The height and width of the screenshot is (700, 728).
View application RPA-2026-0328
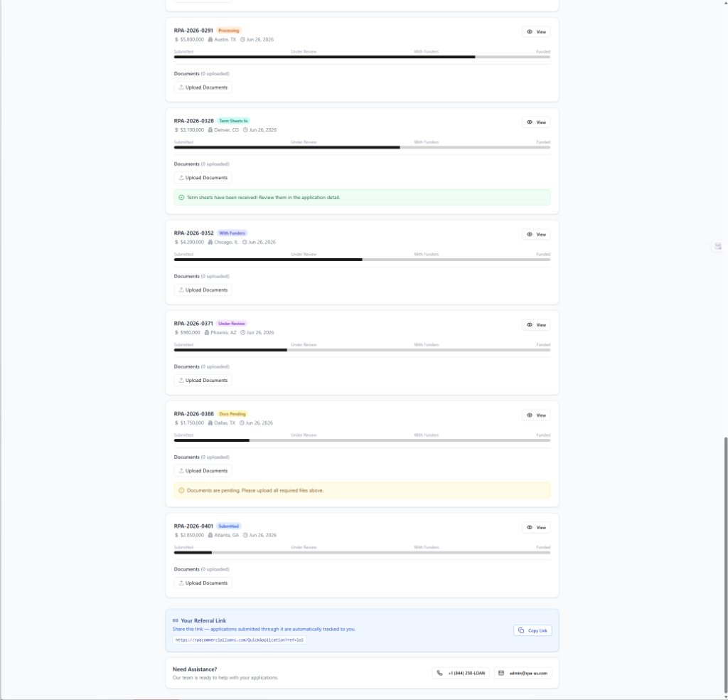tap(536, 122)
